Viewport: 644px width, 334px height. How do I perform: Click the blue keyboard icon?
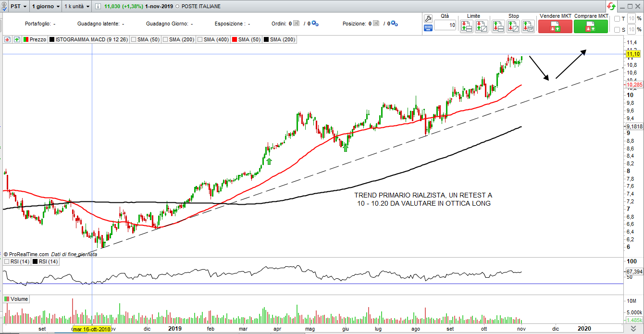tap(428, 28)
